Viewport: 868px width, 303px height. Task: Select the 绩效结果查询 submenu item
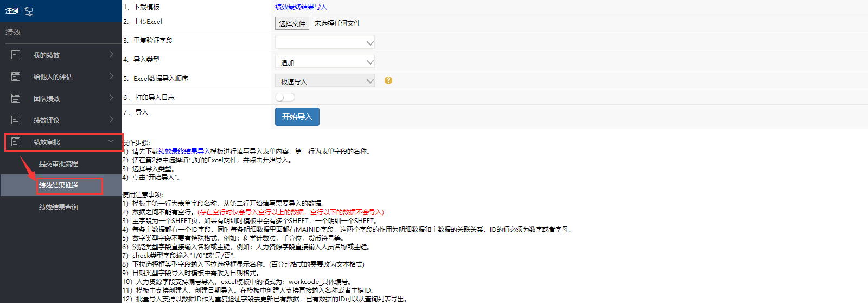[x=59, y=207]
